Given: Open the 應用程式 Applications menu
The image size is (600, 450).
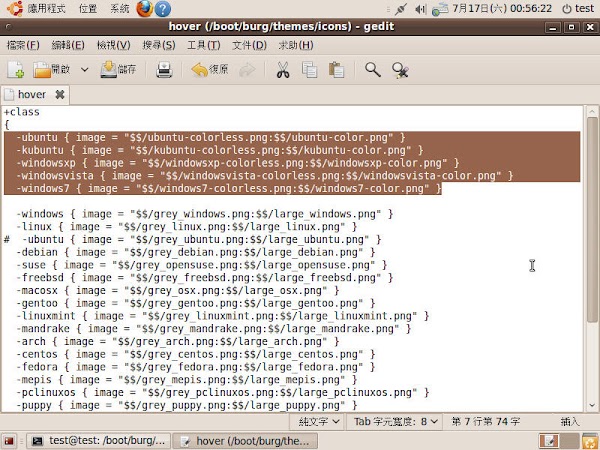Looking at the screenshot, I should tap(46, 8).
